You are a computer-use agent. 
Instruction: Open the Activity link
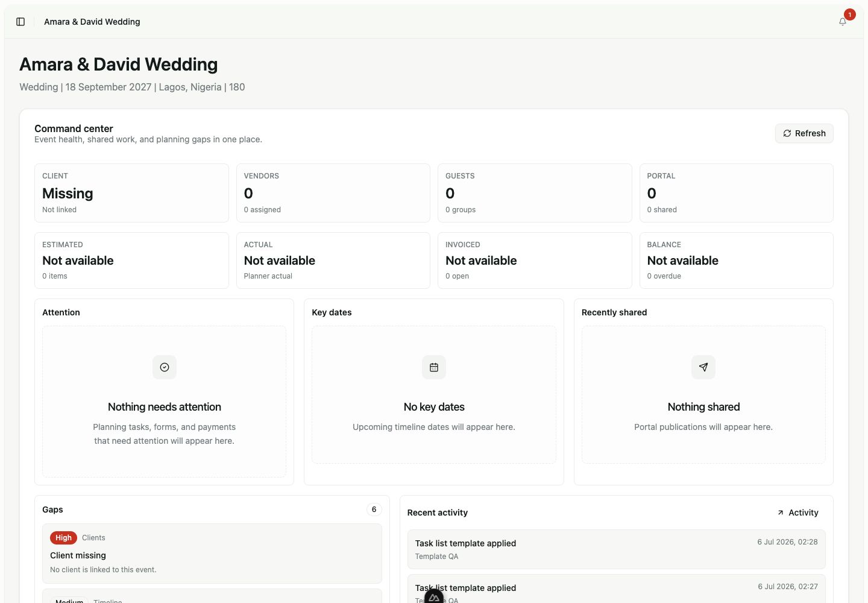coord(797,513)
